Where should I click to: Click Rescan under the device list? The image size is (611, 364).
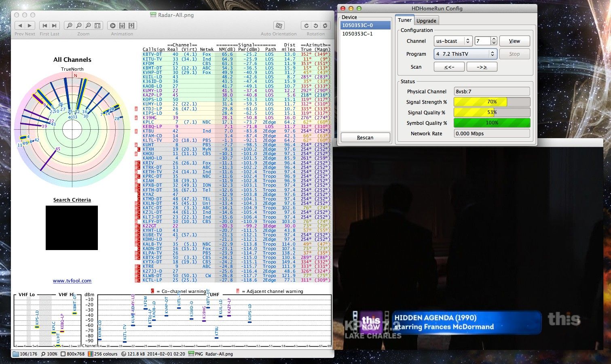click(x=365, y=137)
